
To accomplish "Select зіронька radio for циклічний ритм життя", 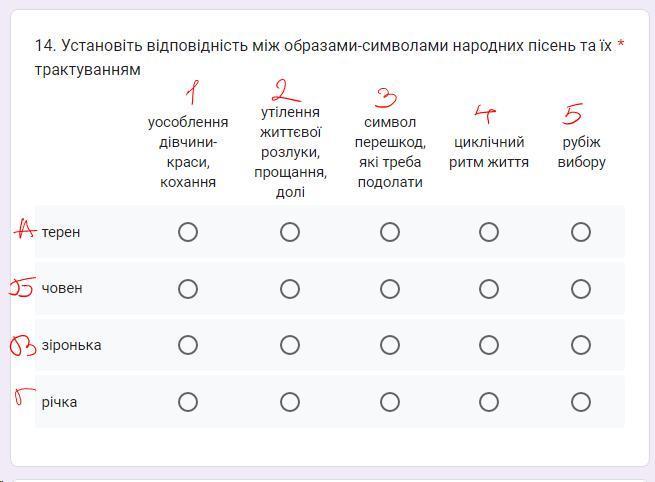I will pos(489,345).
